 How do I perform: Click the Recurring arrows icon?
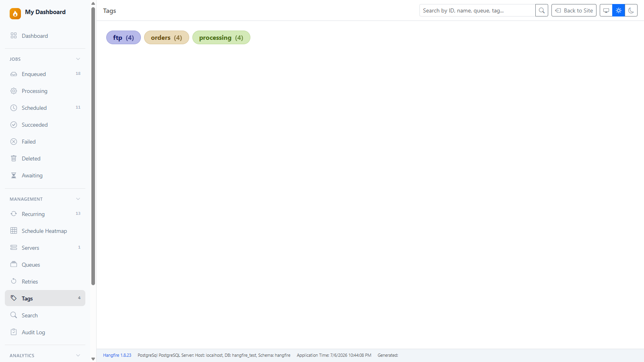pos(14,214)
